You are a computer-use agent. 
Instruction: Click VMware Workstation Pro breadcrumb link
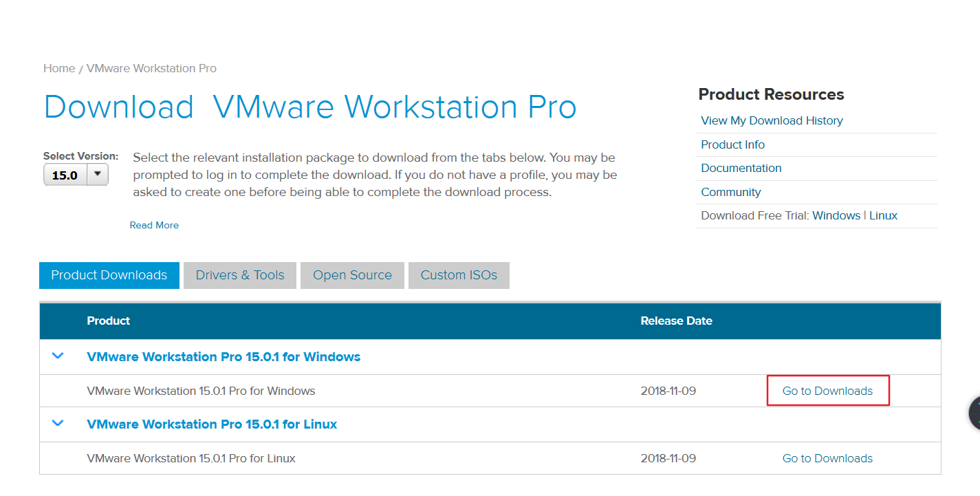151,68
